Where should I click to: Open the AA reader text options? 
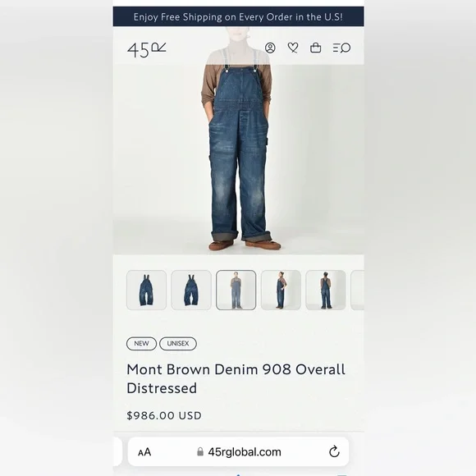(144, 452)
